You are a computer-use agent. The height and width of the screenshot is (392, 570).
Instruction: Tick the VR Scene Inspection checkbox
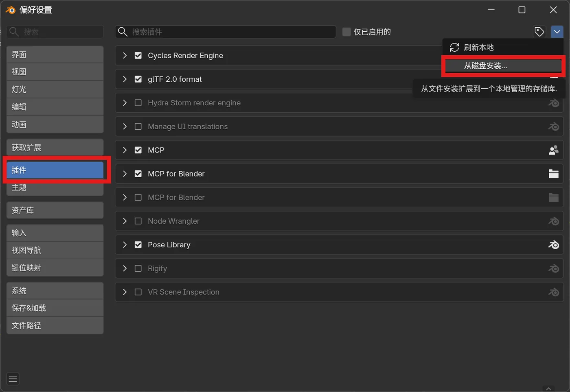(x=138, y=292)
